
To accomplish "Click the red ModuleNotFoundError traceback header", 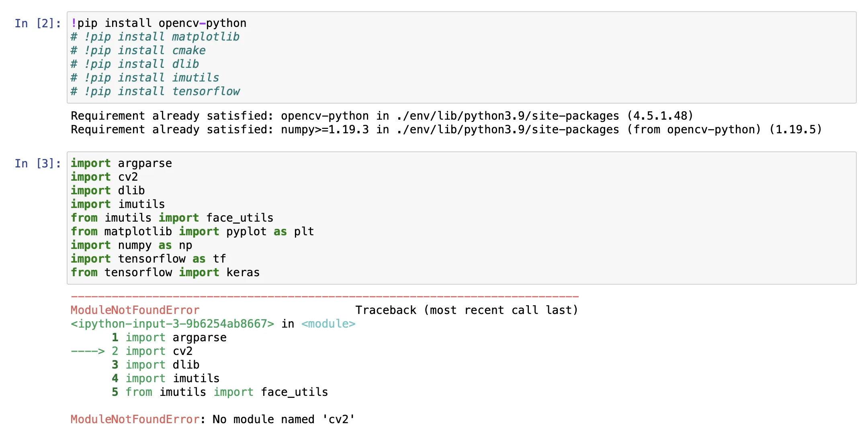I will pyautogui.click(x=135, y=310).
